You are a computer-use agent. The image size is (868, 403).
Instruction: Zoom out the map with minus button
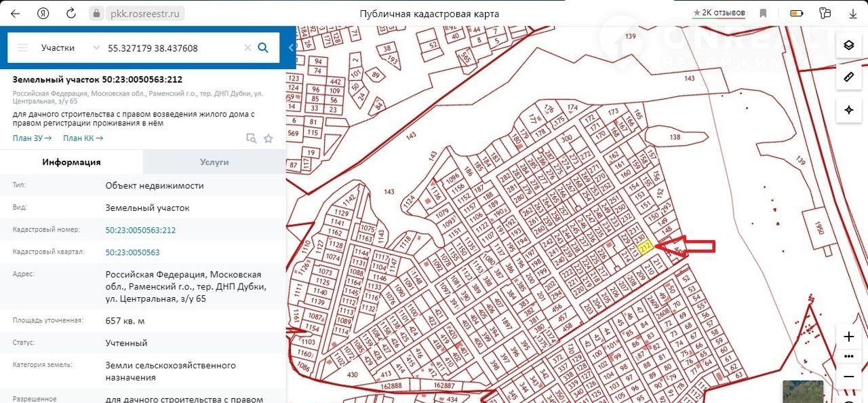click(x=849, y=376)
